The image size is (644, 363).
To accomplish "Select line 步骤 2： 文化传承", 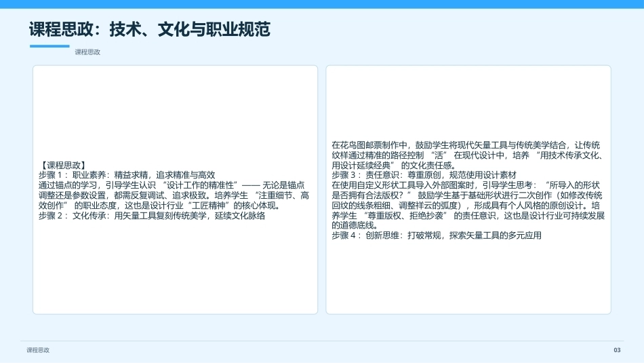I will tap(152, 215).
